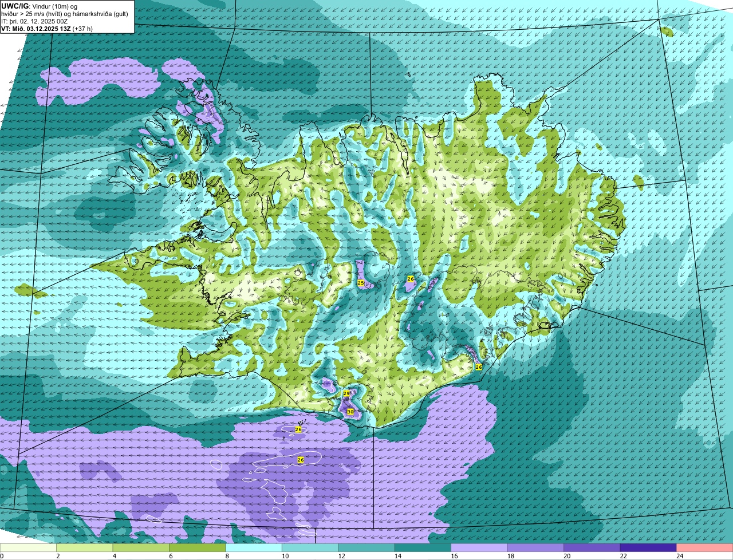Click the title line 'UWC/IG: Vindur (10m) og'
Viewport: 733px width, 560px height.
[40, 6]
